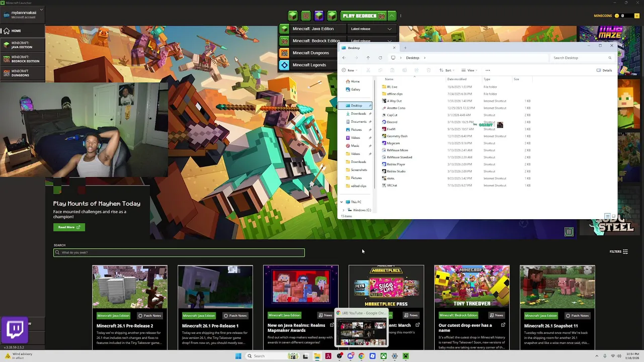
Task: Open Minecraft 26.1 Pre-Release 1 news card
Action: click(215, 308)
